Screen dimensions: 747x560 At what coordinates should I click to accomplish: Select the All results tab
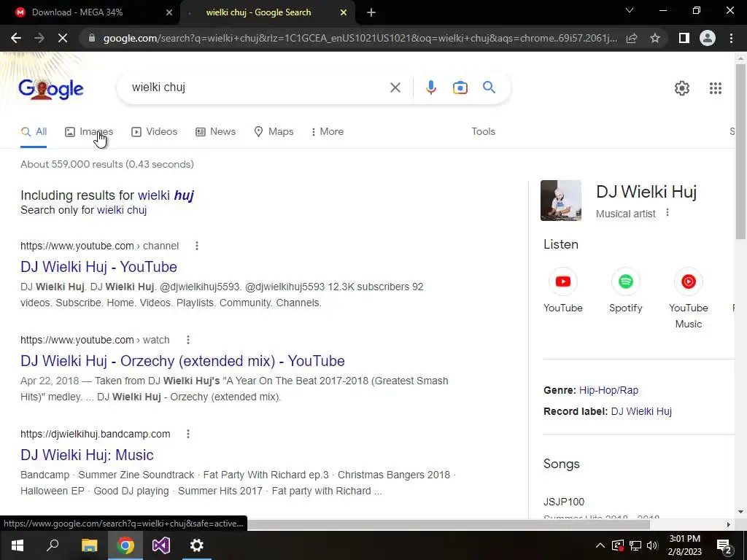(x=34, y=131)
